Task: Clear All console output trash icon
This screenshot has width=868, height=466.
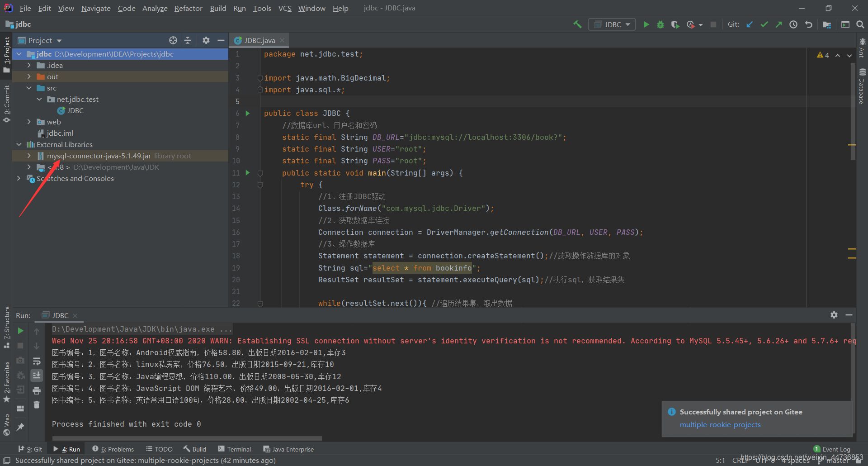Action: pyautogui.click(x=37, y=405)
